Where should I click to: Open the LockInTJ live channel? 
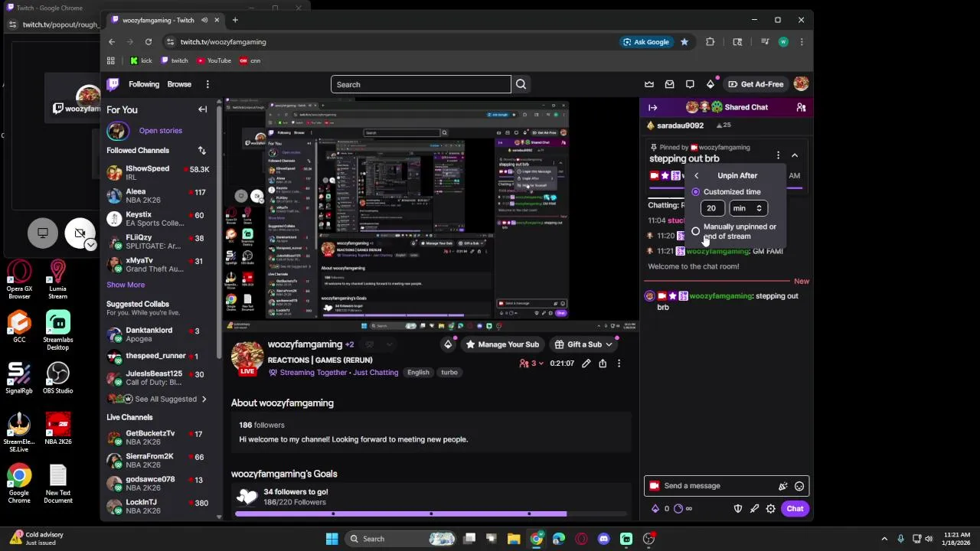coord(158,507)
